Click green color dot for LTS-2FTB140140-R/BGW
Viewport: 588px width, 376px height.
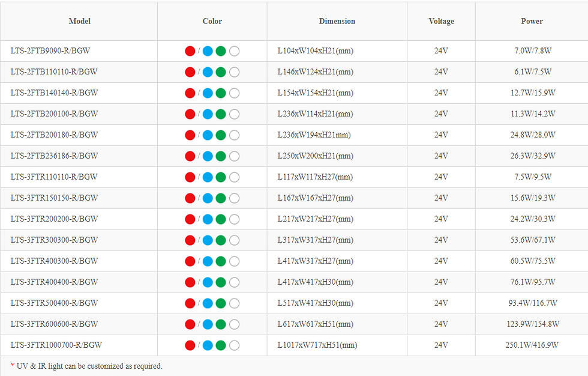221,93
